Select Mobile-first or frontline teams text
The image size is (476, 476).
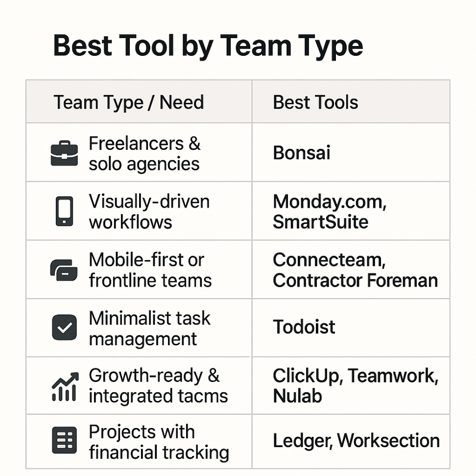(x=150, y=270)
